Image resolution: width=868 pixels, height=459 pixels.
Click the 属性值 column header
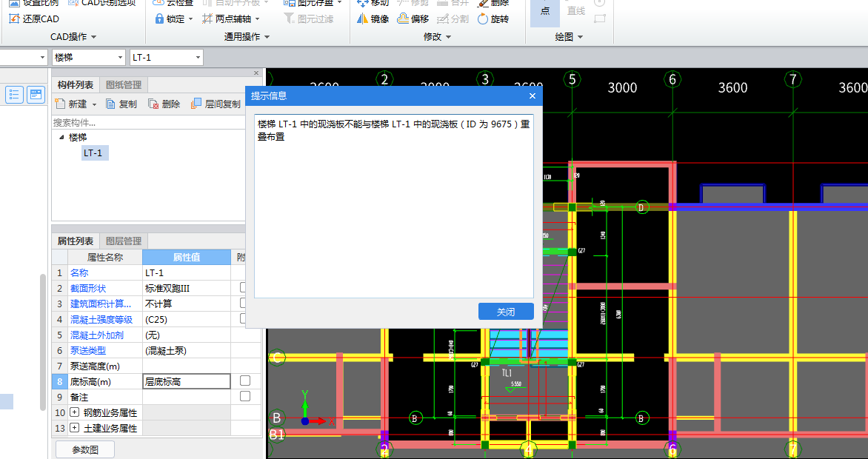[x=187, y=257]
